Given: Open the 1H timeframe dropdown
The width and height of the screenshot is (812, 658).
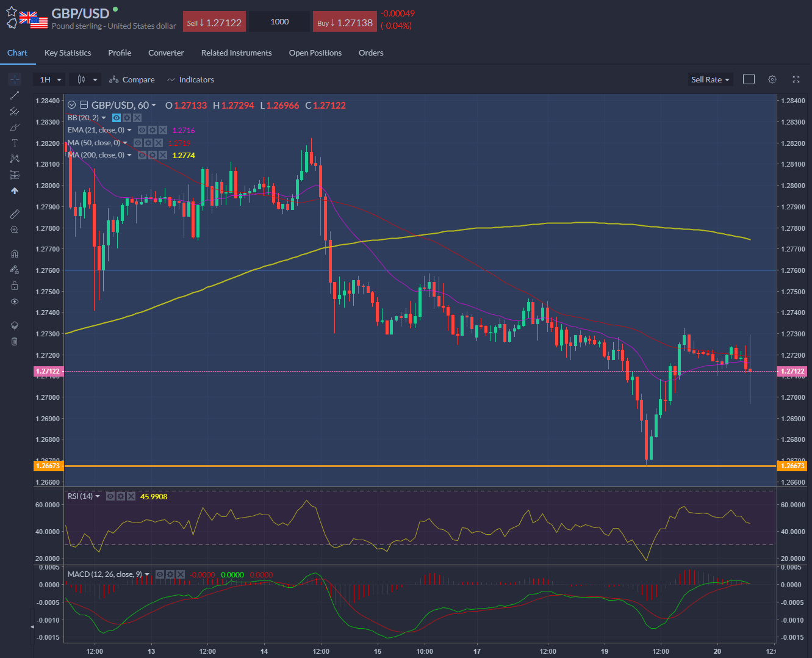Looking at the screenshot, I should tap(51, 79).
